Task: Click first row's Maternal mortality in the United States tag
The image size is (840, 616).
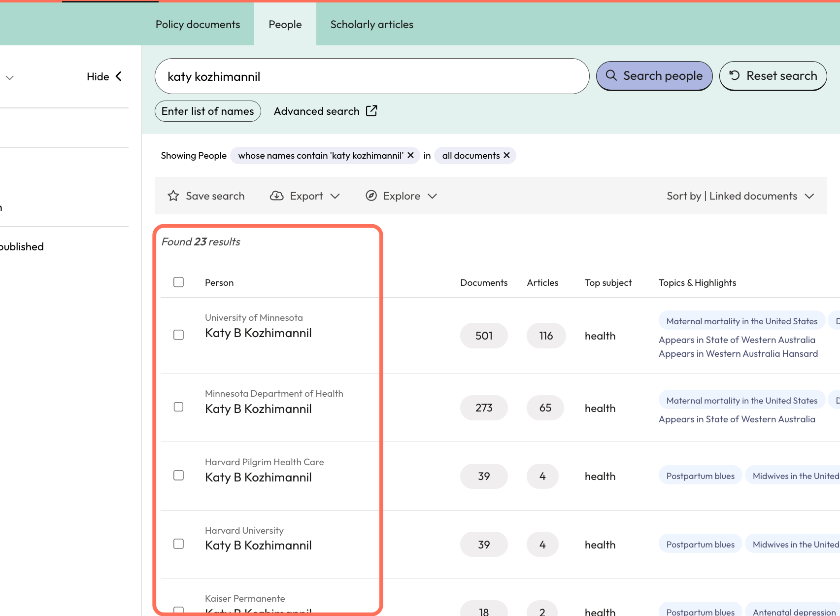Action: [x=742, y=321]
